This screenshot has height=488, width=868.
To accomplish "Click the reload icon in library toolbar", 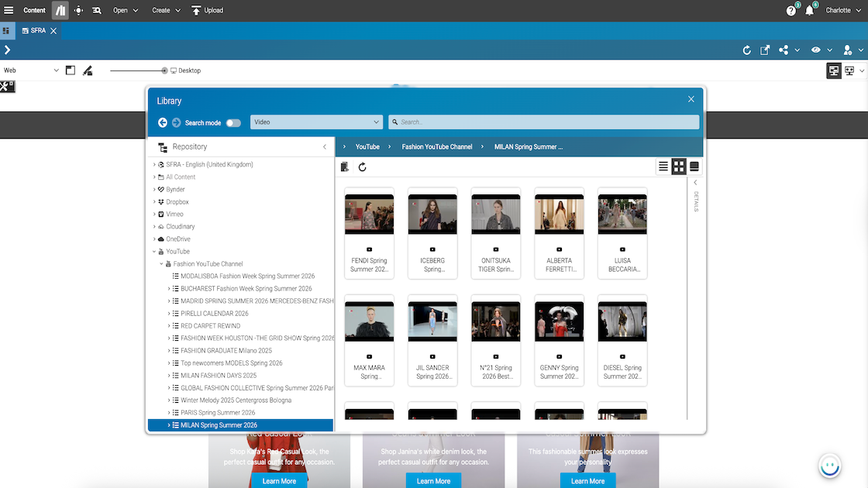I will pos(362,167).
